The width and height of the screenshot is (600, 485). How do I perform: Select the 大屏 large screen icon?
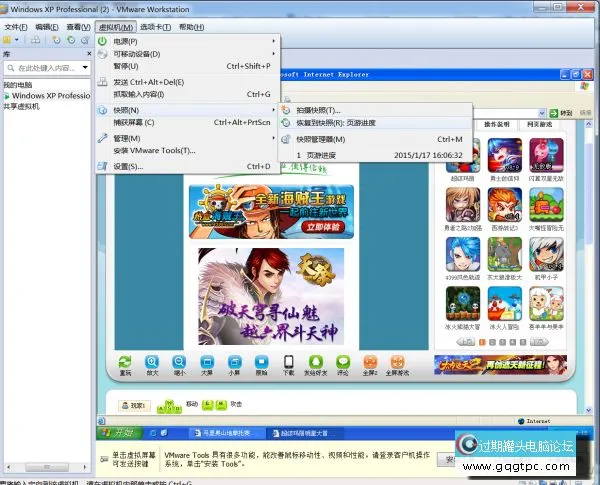[207, 362]
